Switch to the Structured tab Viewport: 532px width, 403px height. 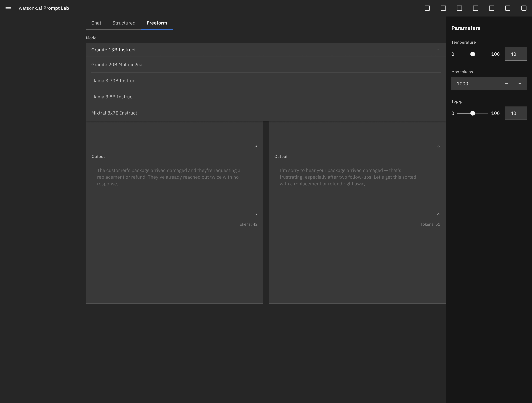coord(124,23)
